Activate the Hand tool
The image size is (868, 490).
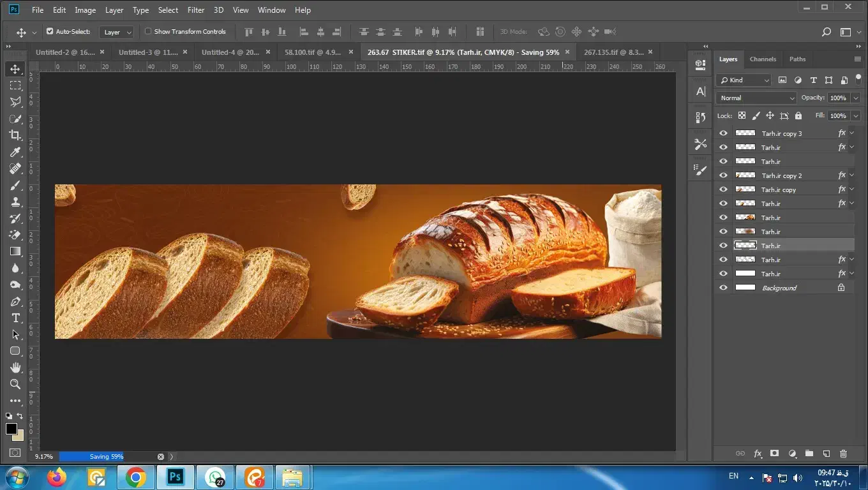tap(15, 367)
